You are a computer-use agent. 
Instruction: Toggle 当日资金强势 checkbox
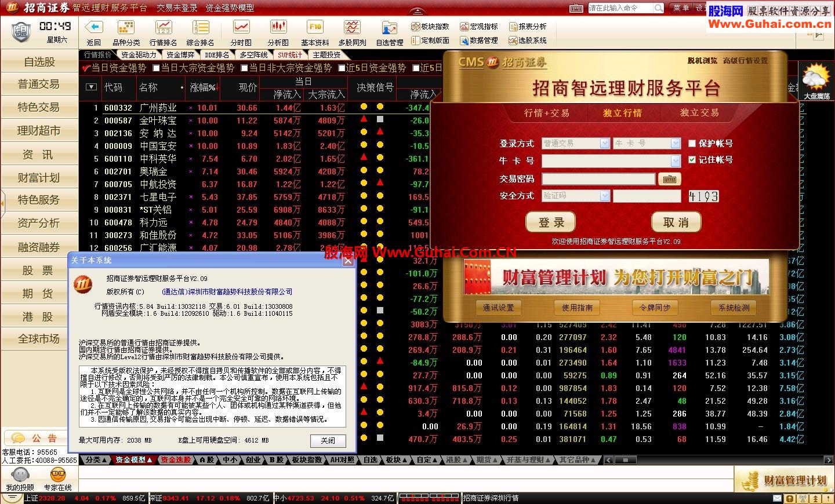[87, 68]
